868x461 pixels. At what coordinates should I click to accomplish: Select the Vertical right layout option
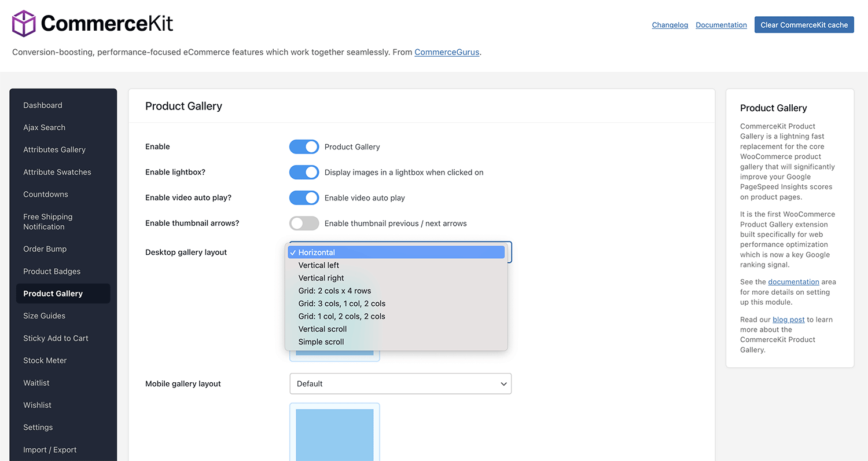point(396,278)
